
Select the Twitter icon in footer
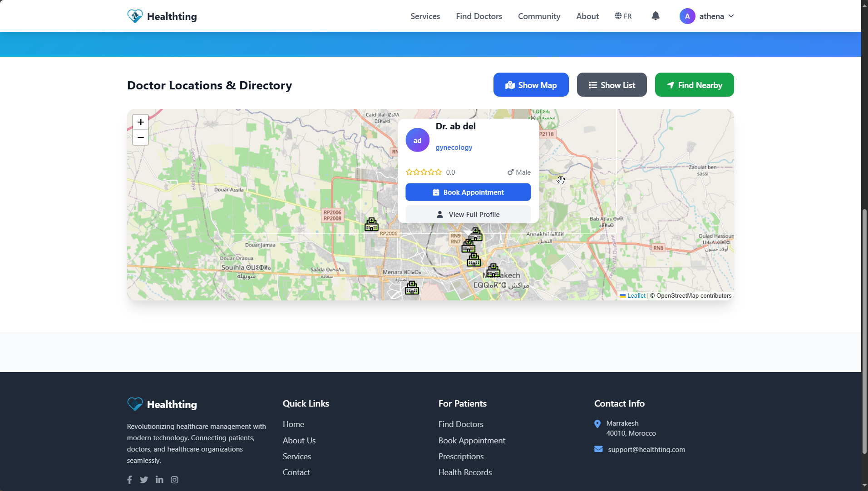click(x=144, y=480)
